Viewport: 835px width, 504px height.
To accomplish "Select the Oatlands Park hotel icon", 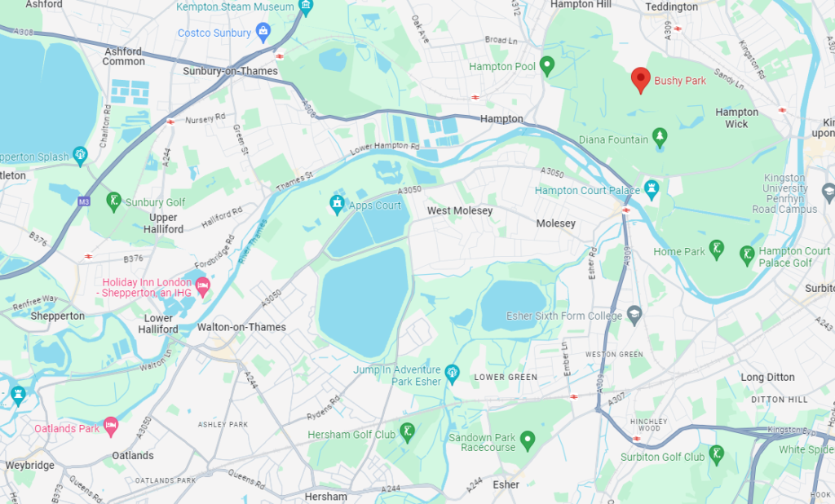I will (111, 427).
